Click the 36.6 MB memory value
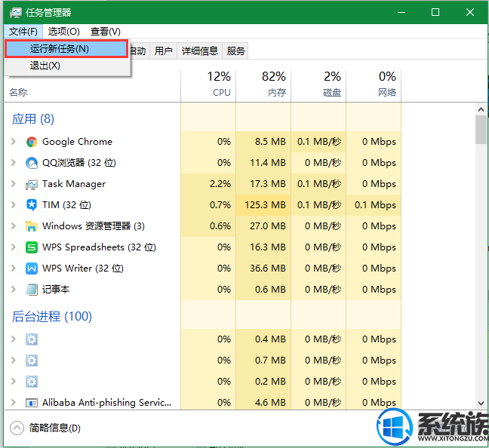 tap(268, 268)
